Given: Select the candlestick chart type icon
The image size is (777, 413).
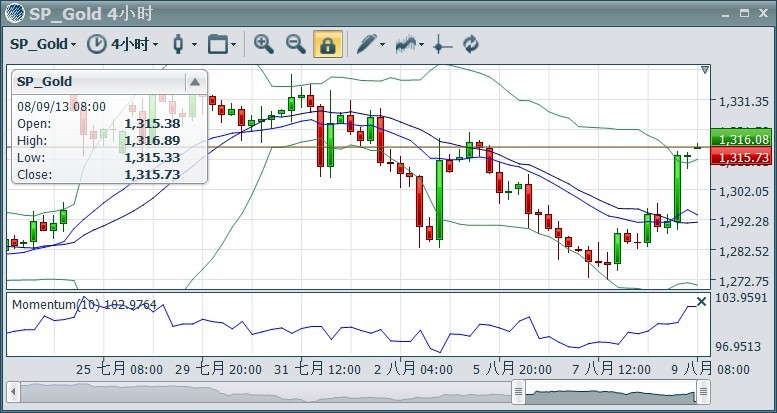Looking at the screenshot, I should point(178,44).
